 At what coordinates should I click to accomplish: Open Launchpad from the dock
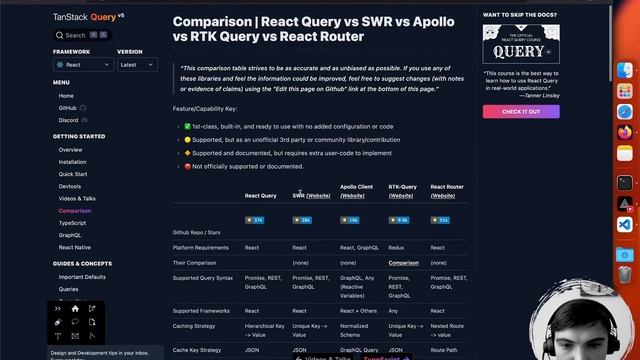tap(624, 91)
